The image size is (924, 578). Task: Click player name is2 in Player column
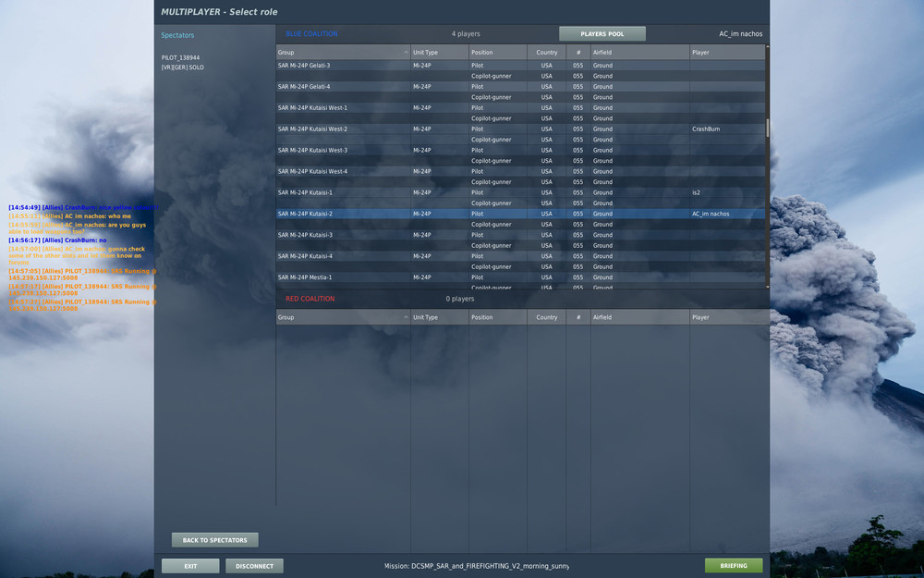click(x=696, y=193)
